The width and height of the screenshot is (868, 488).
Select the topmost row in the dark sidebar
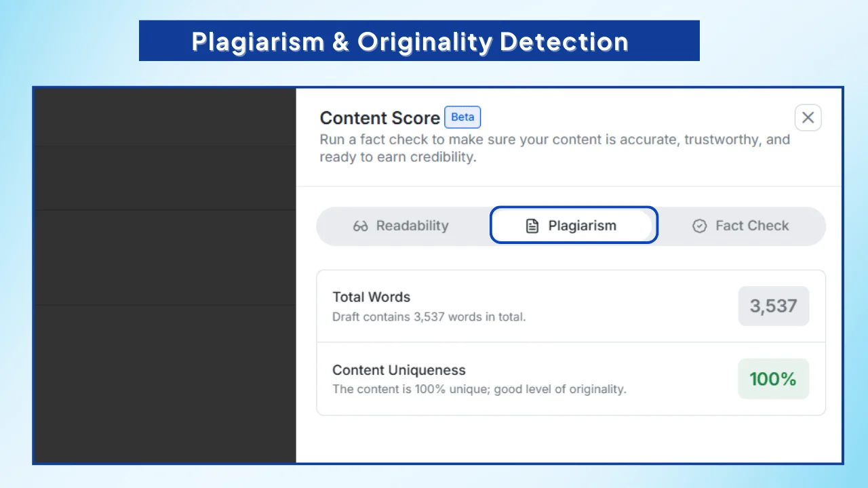164,115
